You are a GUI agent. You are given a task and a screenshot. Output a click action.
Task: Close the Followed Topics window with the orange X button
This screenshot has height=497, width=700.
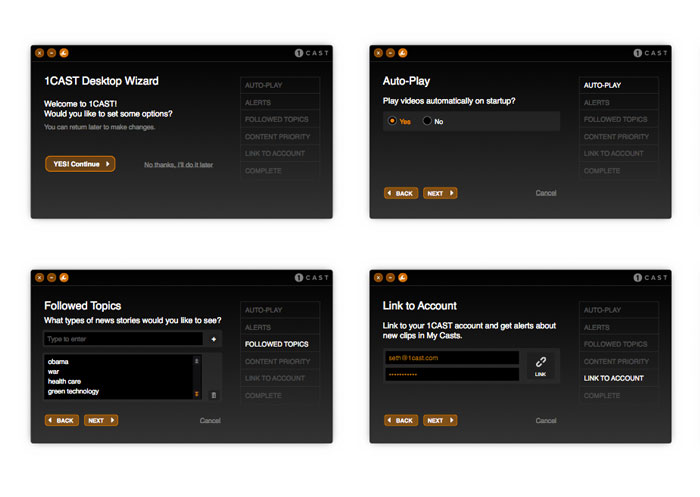click(40, 278)
